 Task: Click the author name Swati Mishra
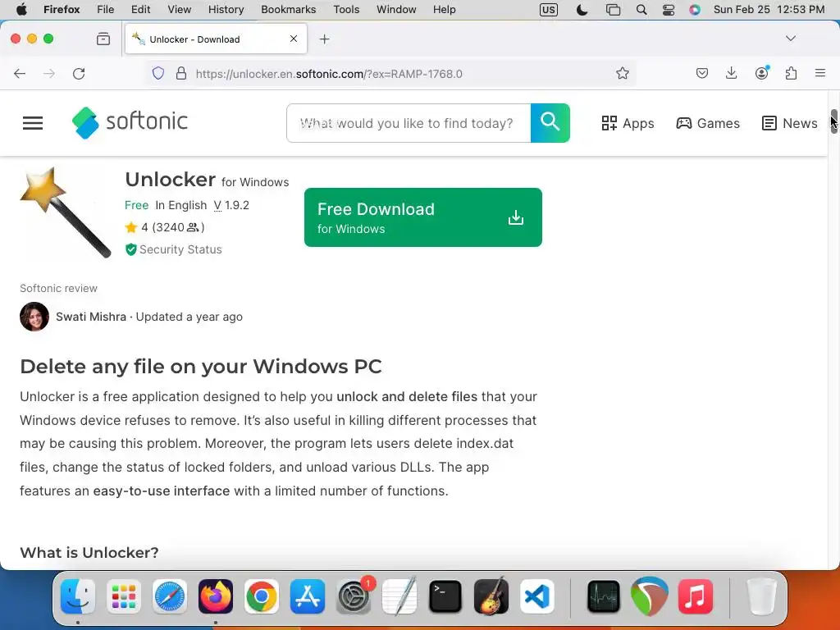pos(91,317)
